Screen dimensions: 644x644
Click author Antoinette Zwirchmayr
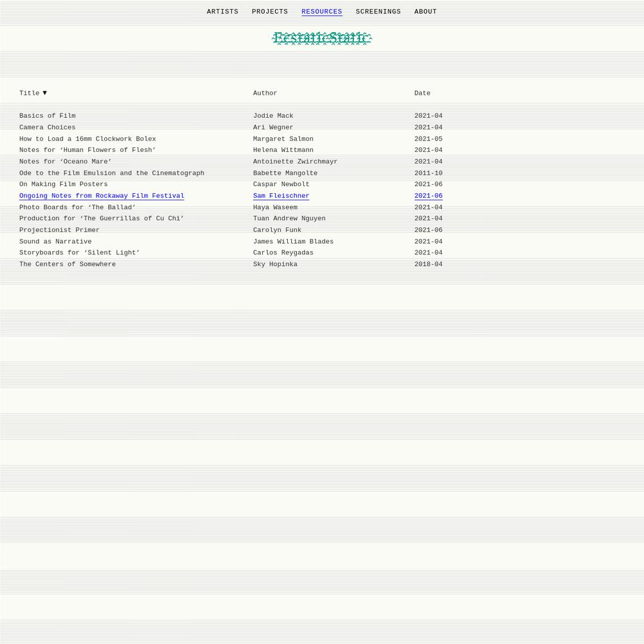coord(295,162)
